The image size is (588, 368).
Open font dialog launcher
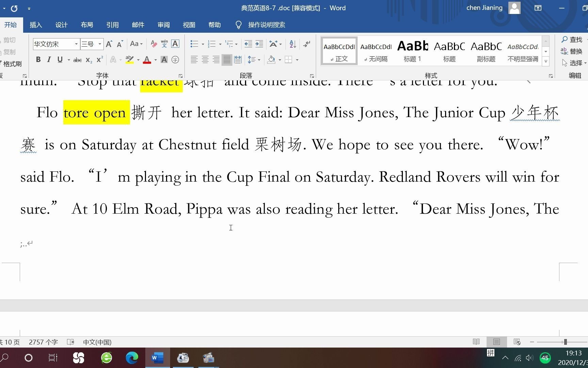pyautogui.click(x=181, y=76)
